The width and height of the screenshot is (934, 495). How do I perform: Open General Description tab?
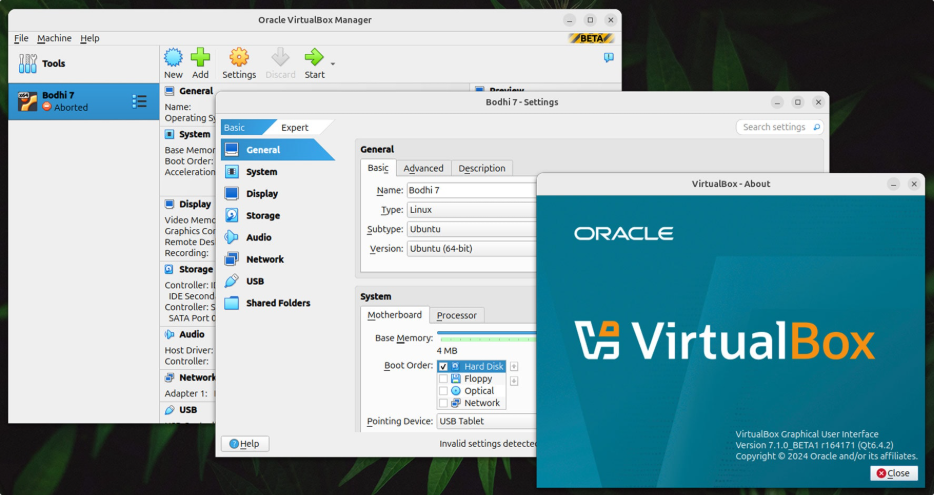(x=482, y=168)
